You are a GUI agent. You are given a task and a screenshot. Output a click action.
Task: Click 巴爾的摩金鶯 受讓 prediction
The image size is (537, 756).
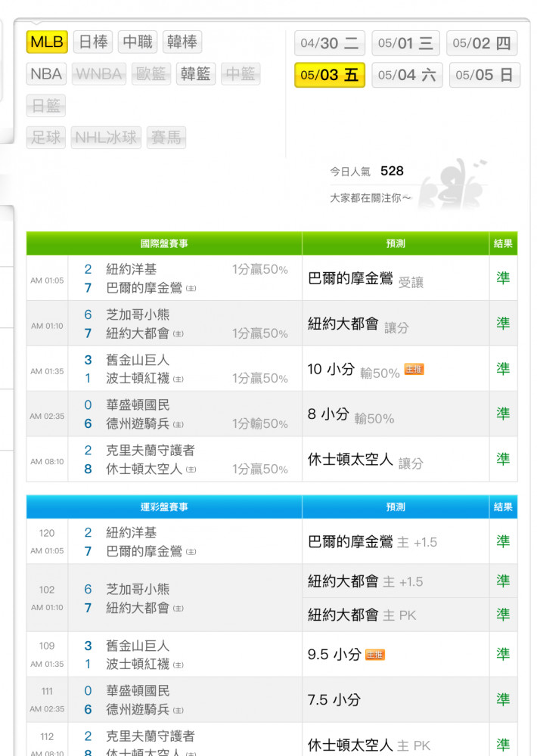366,279
